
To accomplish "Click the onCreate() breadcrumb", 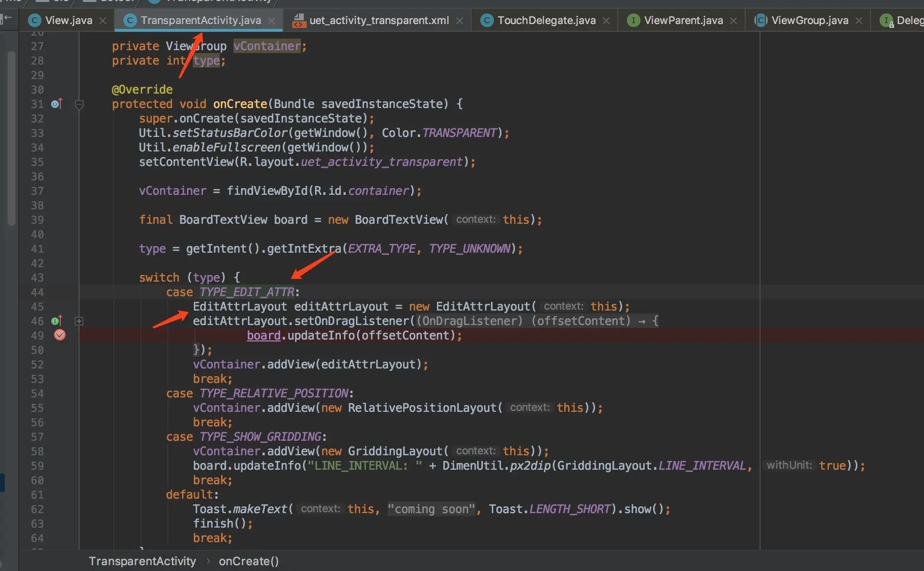I will coord(249,561).
